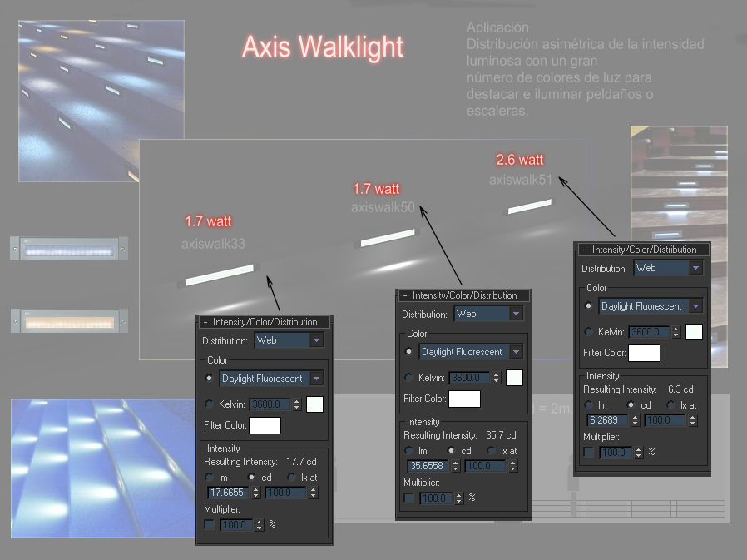Viewport: 747px width, 560px height.
Task: Click the Kelvin spinner in the 6.3 cd panel
Action: (x=676, y=332)
